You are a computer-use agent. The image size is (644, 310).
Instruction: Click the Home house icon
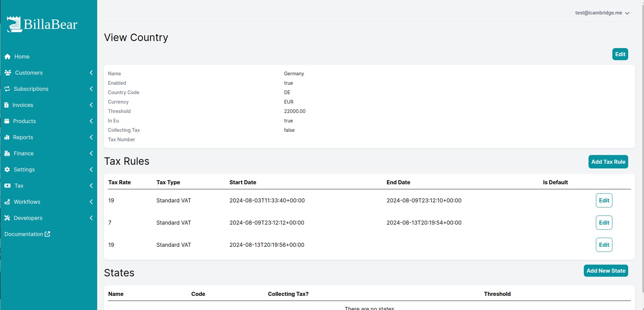click(7, 56)
